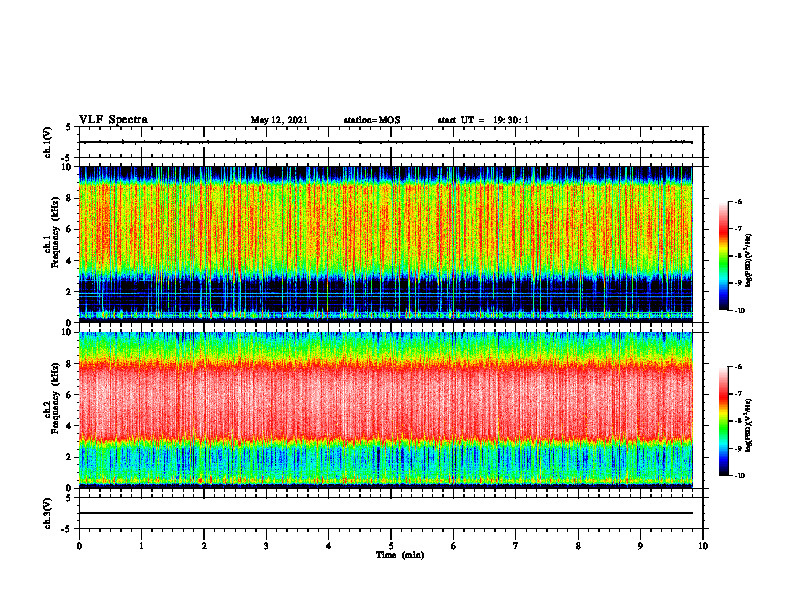Click the time axis tick label "10"

point(703,546)
